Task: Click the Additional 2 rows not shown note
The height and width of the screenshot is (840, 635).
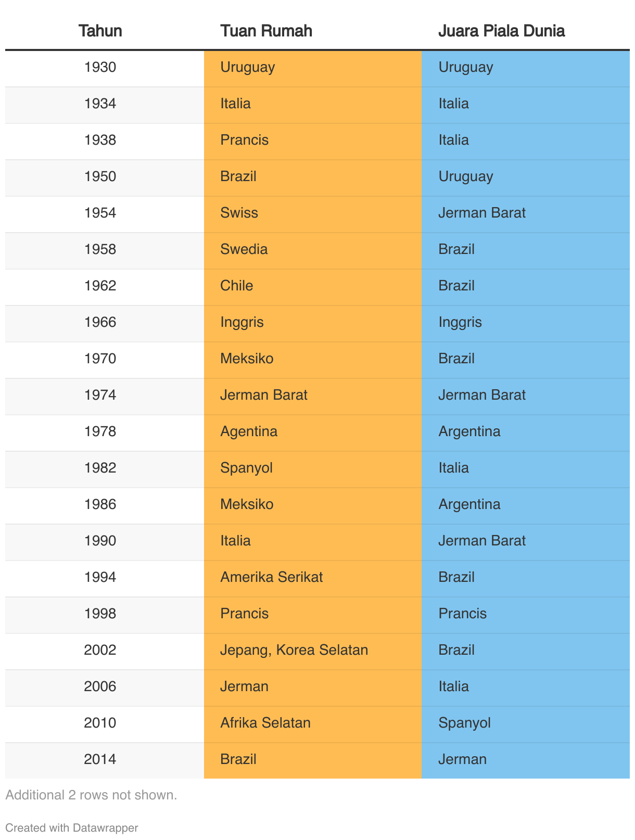Action: (91, 795)
